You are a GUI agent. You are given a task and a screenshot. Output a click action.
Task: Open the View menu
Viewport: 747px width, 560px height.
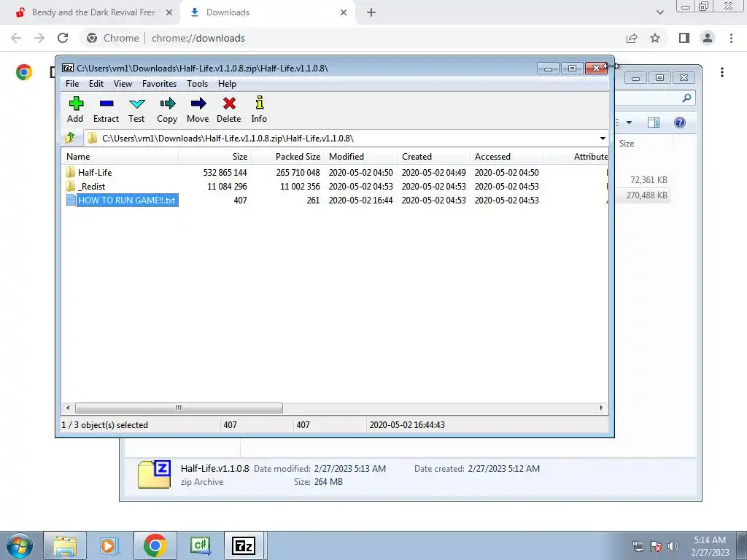click(x=123, y=84)
